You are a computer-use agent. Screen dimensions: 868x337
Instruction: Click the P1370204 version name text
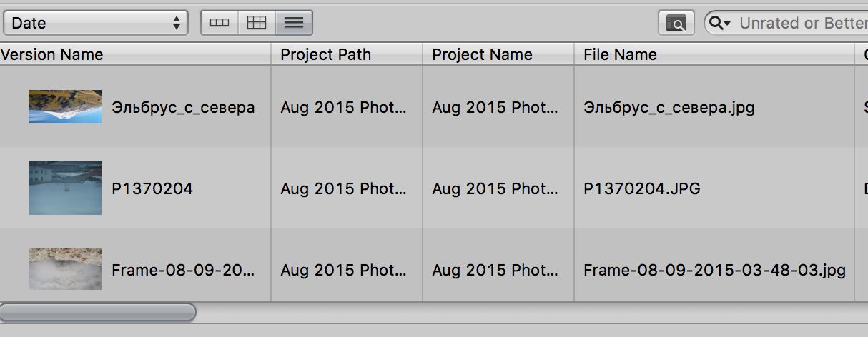coord(152,188)
